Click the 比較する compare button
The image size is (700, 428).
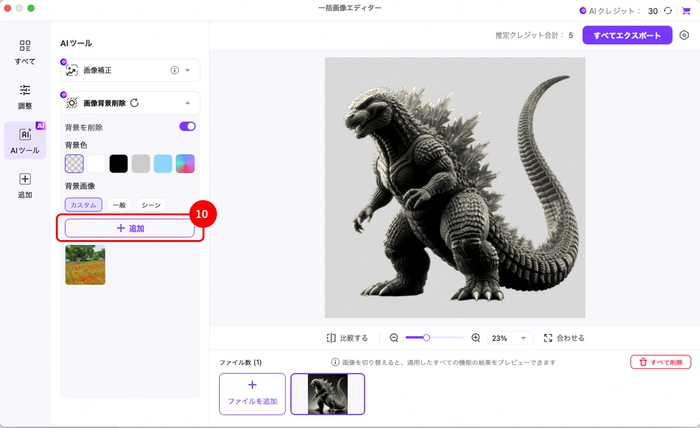click(347, 338)
